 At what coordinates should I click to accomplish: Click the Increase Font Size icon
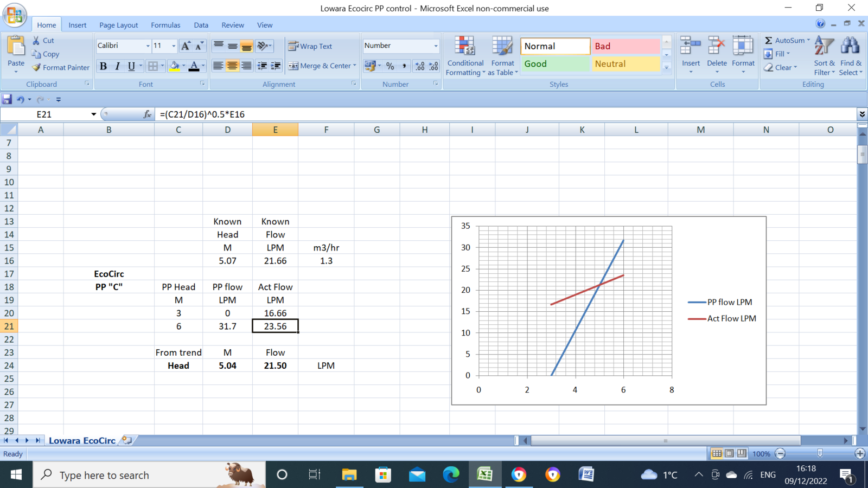pyautogui.click(x=186, y=46)
